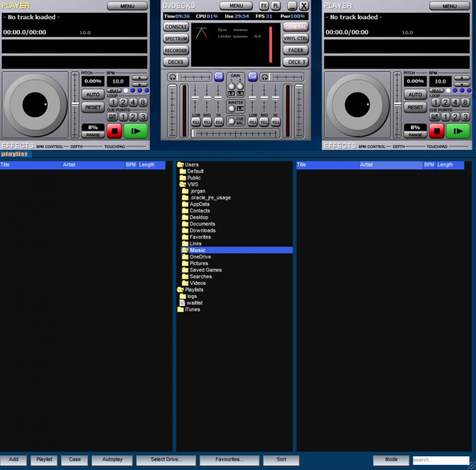This screenshot has height=470, width=476.
Task: Switch to CONSOLE view
Action: pyautogui.click(x=176, y=27)
